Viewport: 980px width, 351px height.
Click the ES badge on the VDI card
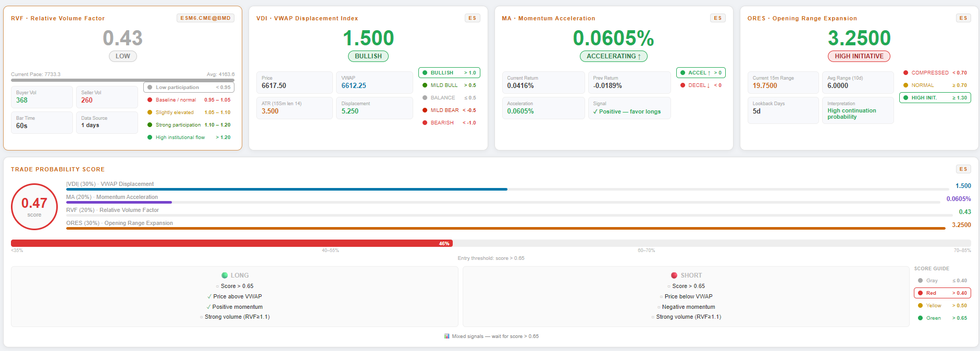(472, 18)
